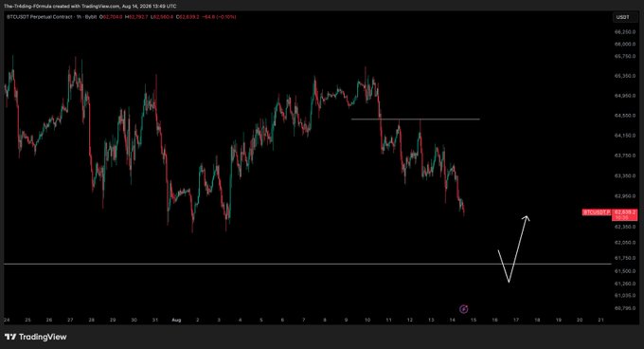Click the open value O62,704.0
Screen dimensions: 644x349
(112, 17)
